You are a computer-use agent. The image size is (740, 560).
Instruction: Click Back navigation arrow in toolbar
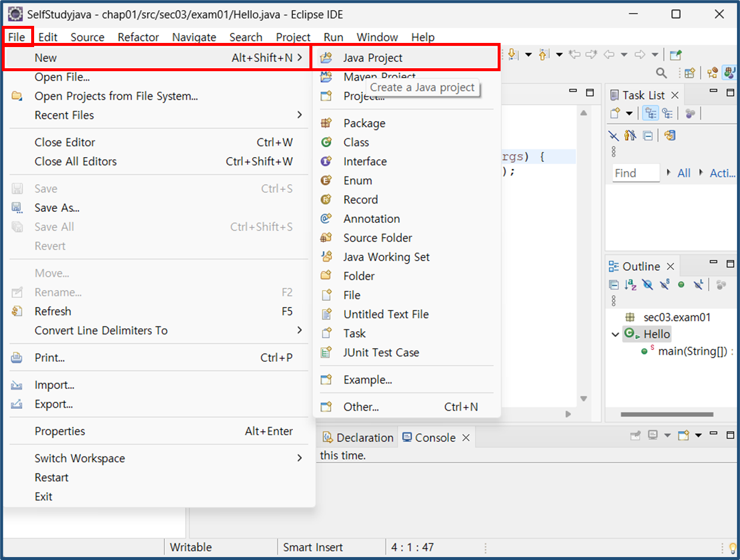[609, 54]
